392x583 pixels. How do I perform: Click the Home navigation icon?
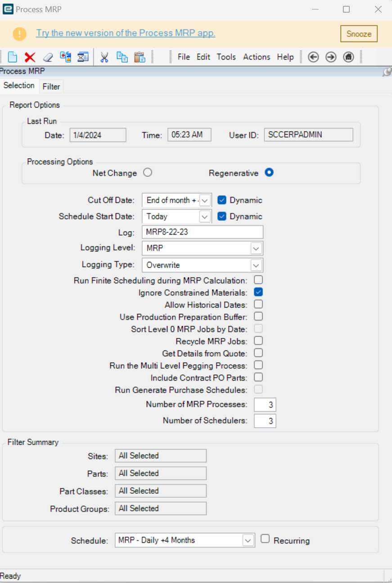(x=348, y=57)
